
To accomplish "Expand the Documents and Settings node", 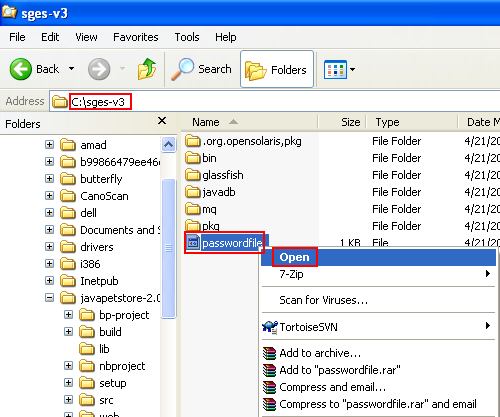I will pyautogui.click(x=49, y=230).
